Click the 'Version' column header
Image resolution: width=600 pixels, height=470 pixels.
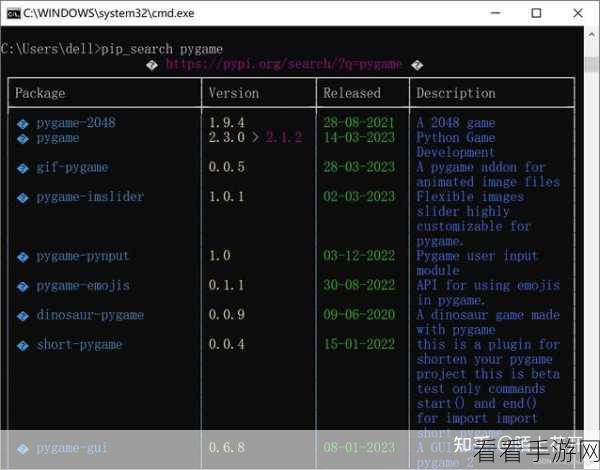tap(234, 93)
